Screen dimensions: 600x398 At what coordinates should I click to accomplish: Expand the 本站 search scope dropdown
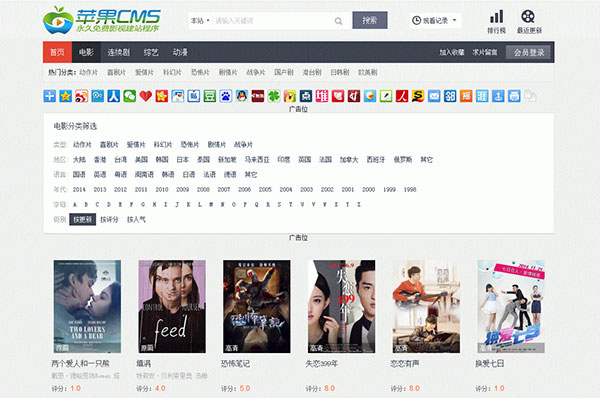[200, 21]
